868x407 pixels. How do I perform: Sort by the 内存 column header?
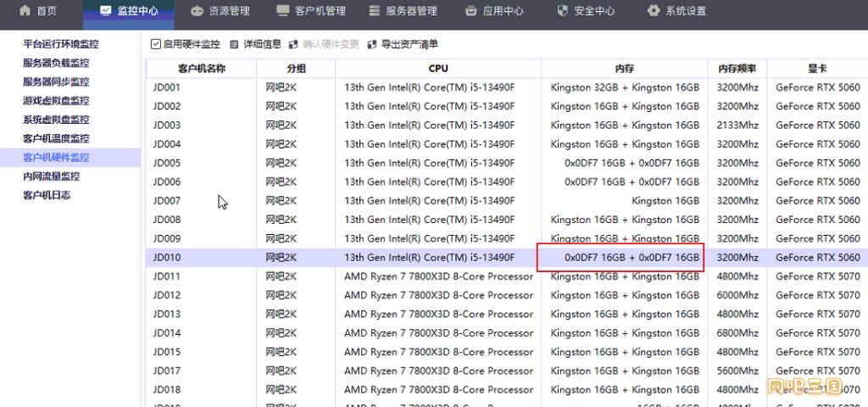[625, 69]
